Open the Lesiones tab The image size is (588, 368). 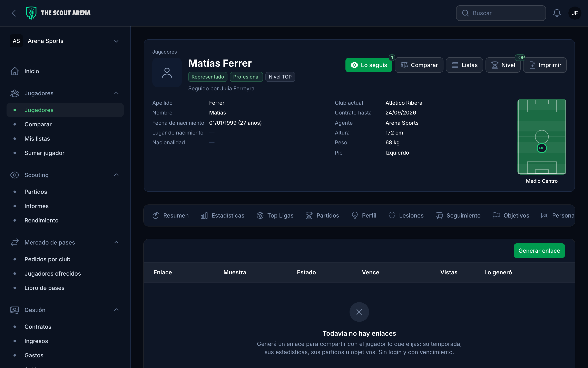[x=406, y=215]
